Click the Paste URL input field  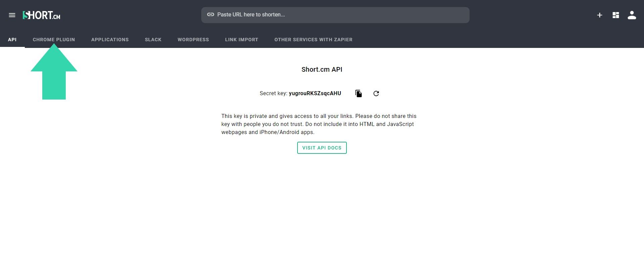(335, 15)
